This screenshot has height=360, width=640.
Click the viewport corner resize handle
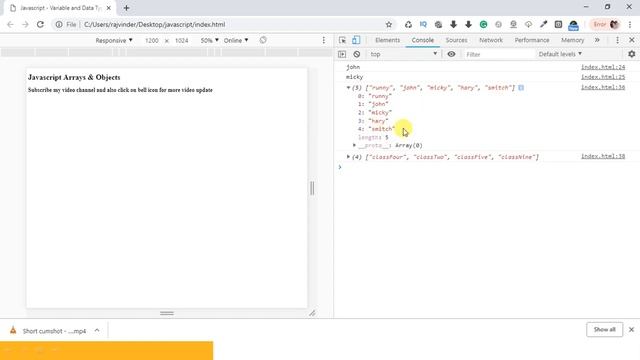tap(312, 313)
